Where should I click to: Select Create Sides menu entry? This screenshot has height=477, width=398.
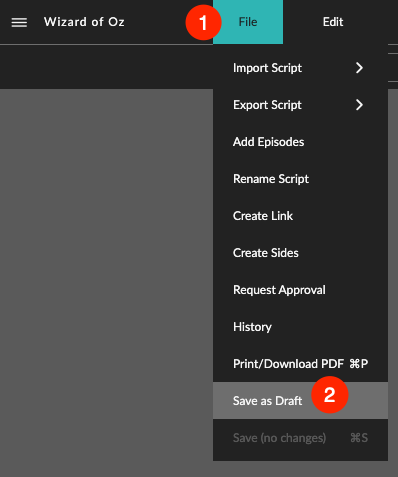300,253
